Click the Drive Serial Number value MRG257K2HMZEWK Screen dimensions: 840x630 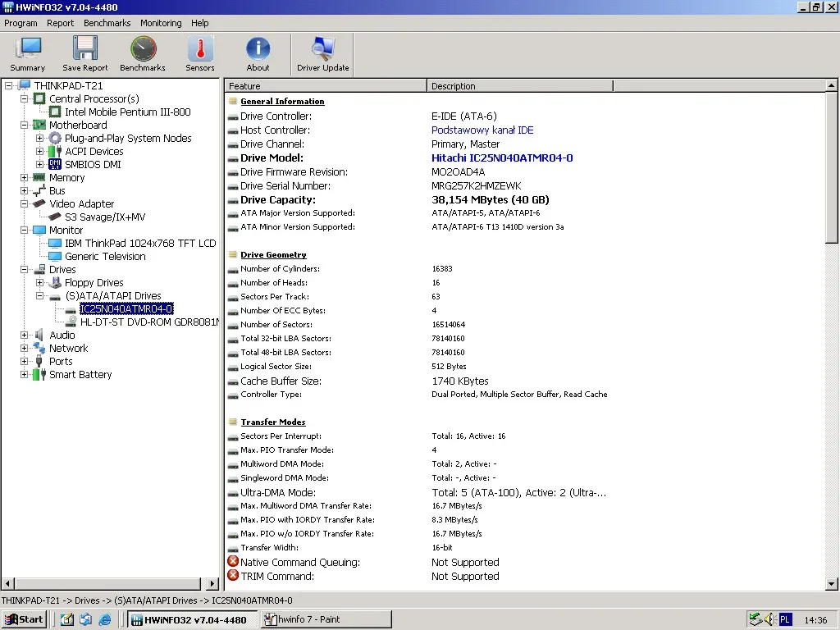click(x=477, y=186)
